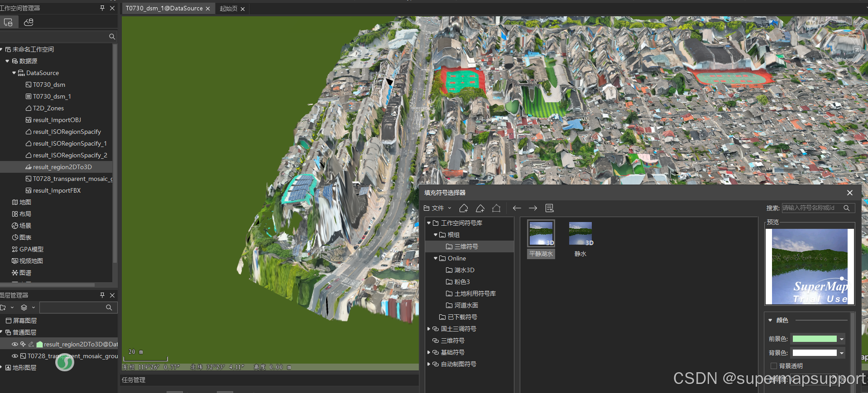
Task: Click the layers stack icon in layer manager
Action: (24, 308)
